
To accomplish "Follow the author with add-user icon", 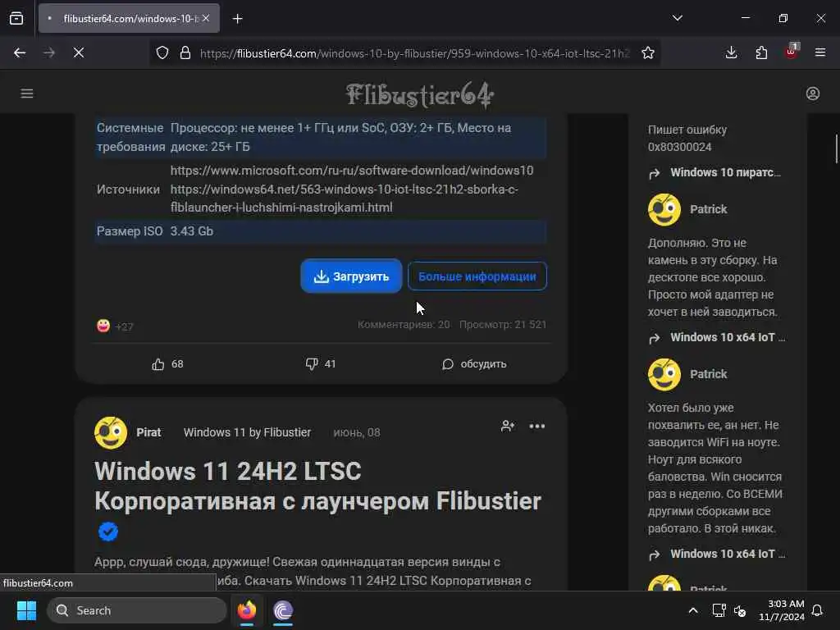I will pyautogui.click(x=507, y=427).
